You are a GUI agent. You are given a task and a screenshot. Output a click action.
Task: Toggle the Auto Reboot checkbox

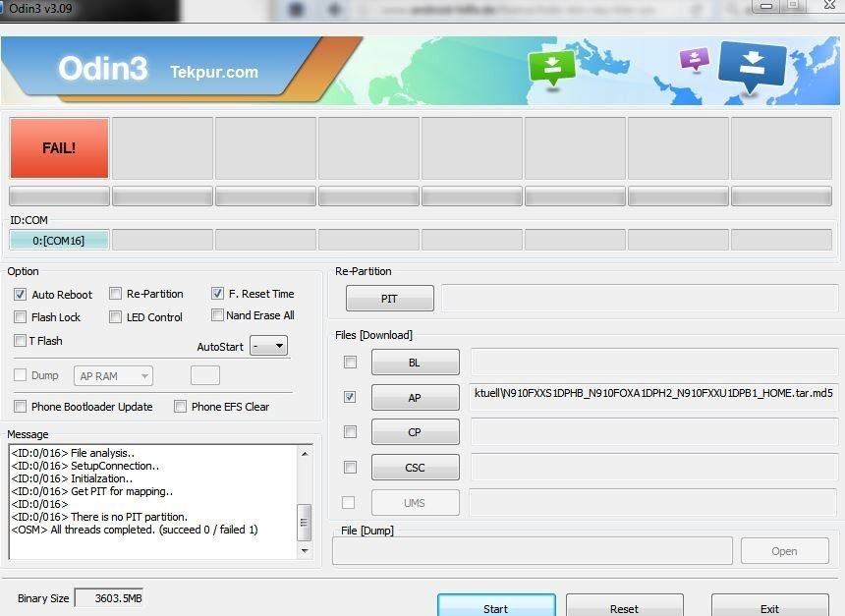(20, 295)
